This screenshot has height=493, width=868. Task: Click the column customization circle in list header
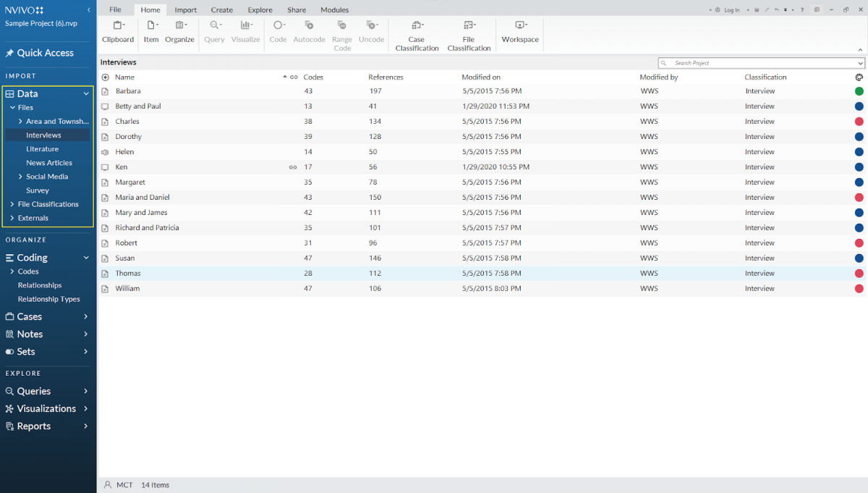pyautogui.click(x=859, y=77)
